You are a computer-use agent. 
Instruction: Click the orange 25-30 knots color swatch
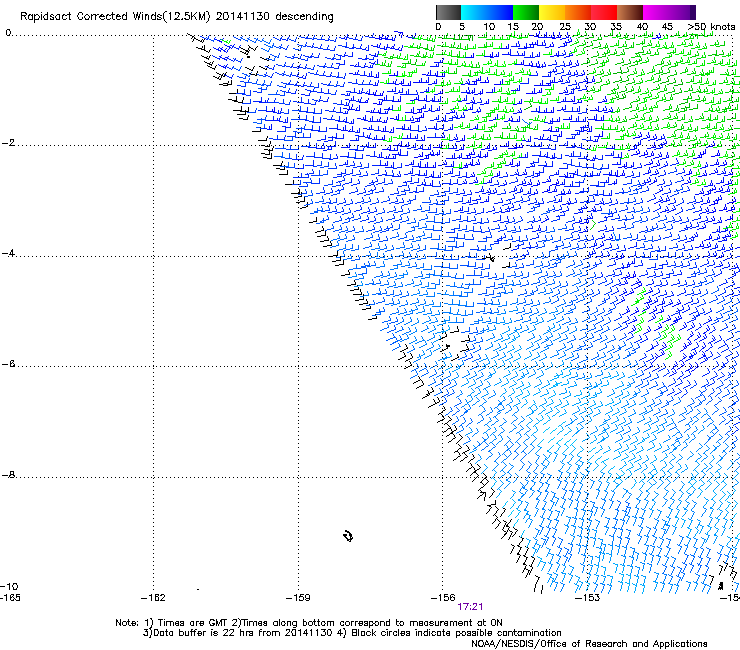point(578,12)
